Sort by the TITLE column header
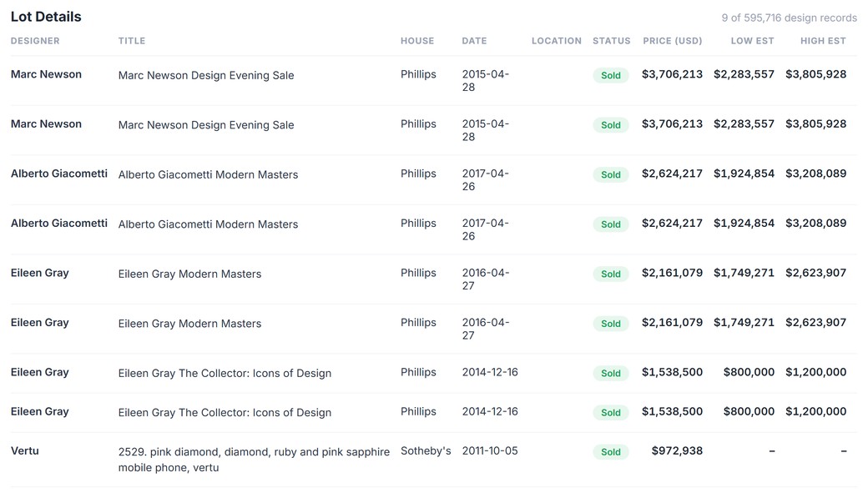 tap(132, 41)
